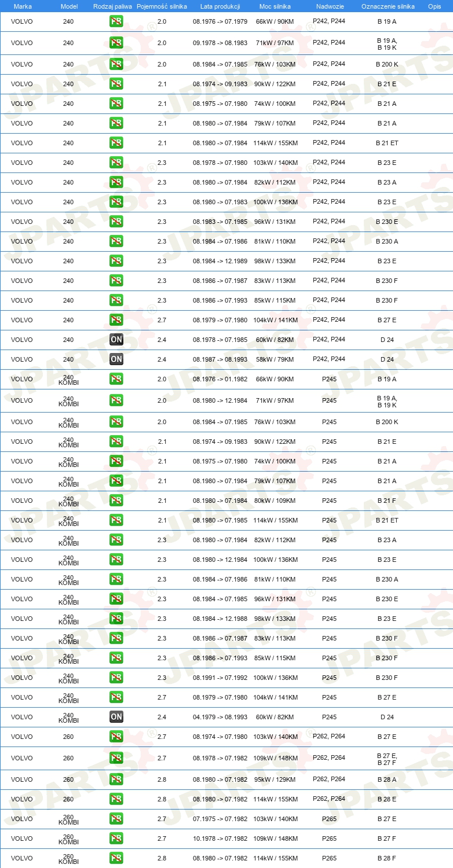Select the 07.1975 -> 07.1982 production years cell

(220, 819)
